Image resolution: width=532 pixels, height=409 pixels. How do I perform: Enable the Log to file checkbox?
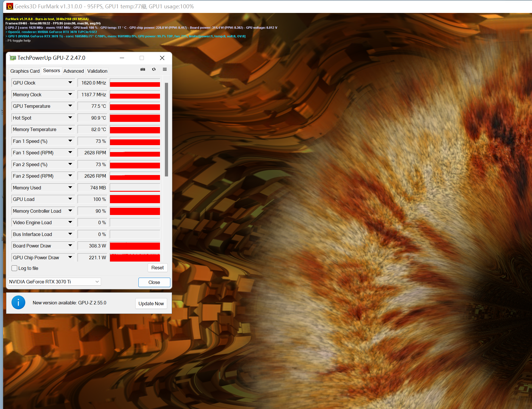[14, 268]
